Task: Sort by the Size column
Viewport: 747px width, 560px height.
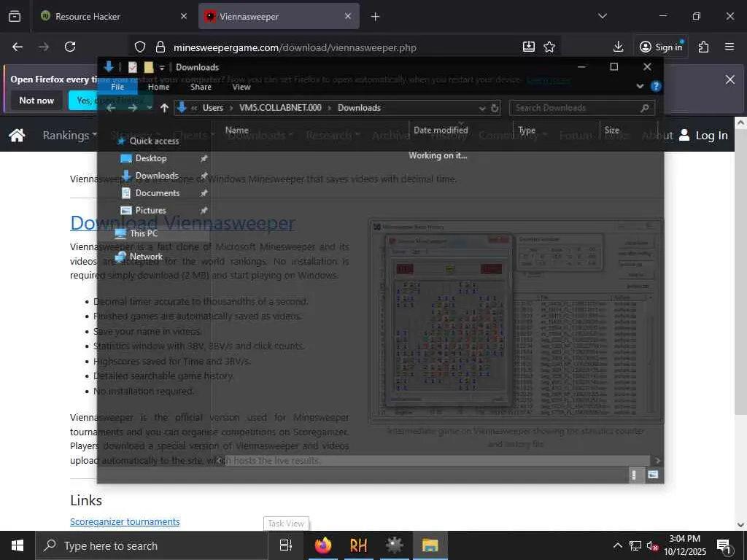Action: 612,130
